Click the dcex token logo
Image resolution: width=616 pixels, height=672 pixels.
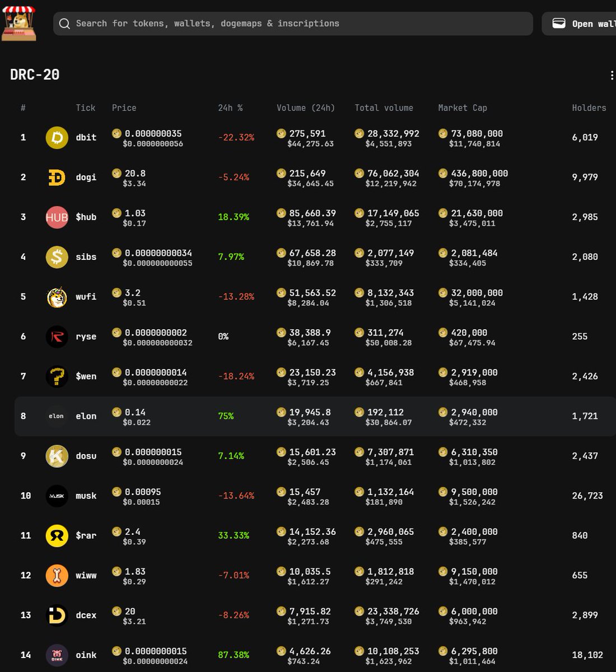57,615
